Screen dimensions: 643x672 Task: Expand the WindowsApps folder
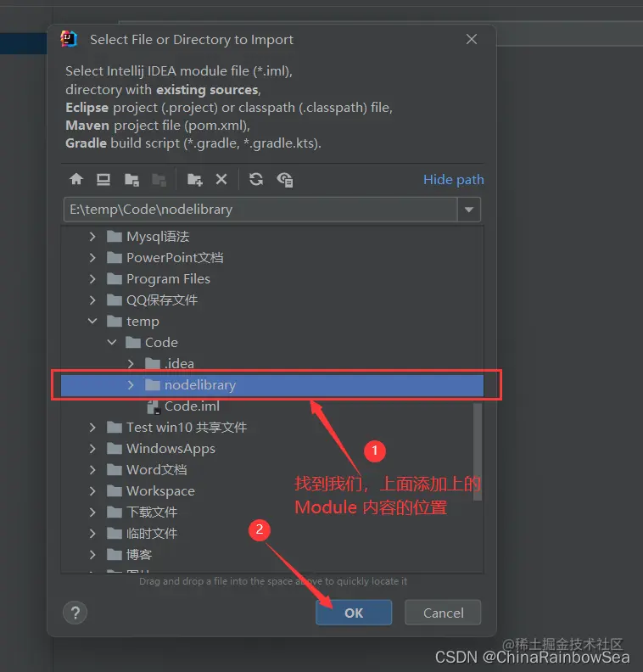coord(92,448)
